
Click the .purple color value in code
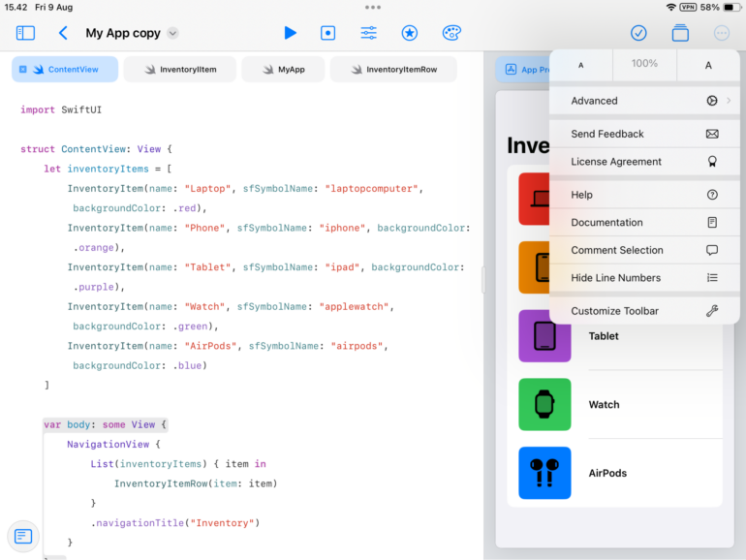93,287
